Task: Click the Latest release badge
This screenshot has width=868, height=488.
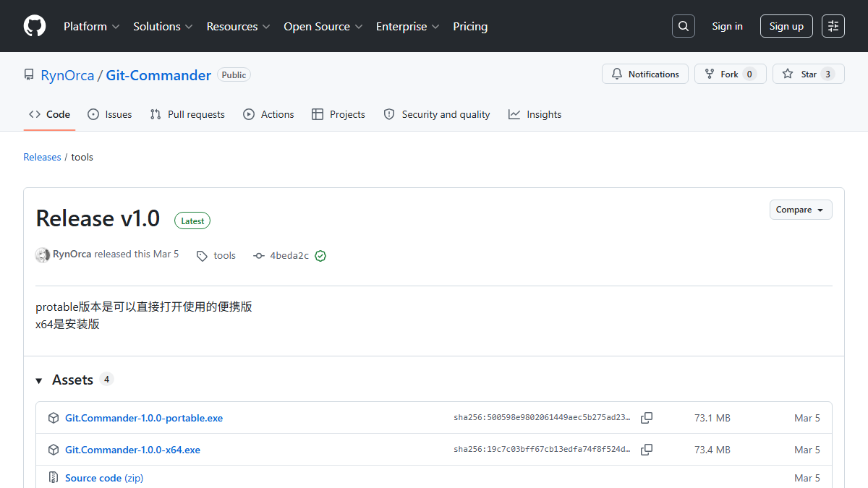Action: [x=192, y=221]
